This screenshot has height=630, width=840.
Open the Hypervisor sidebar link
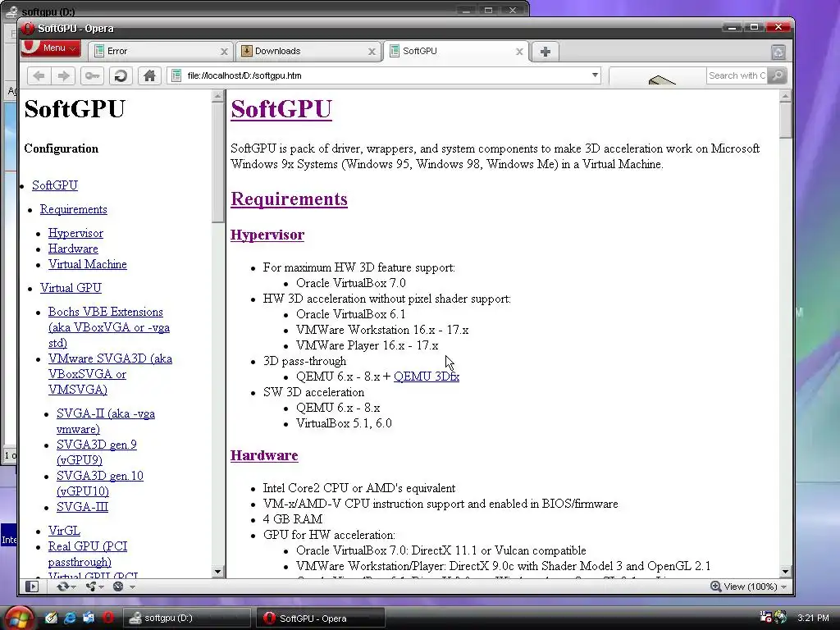click(x=75, y=233)
